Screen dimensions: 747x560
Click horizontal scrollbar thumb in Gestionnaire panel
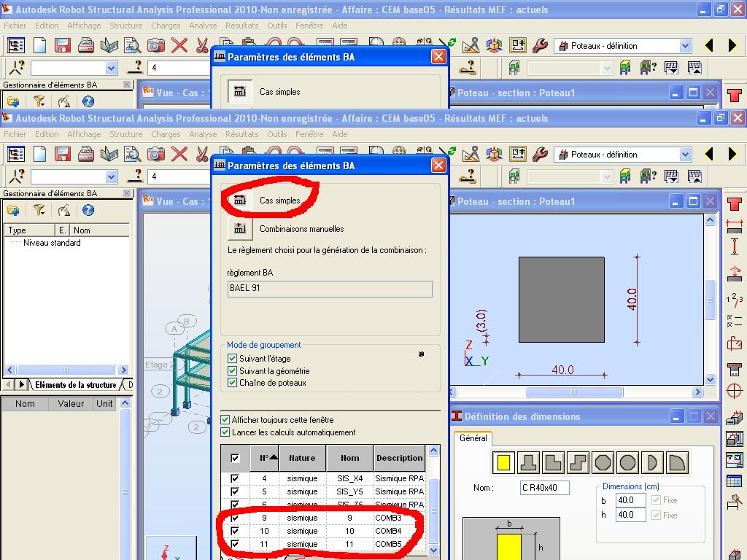click(x=66, y=370)
